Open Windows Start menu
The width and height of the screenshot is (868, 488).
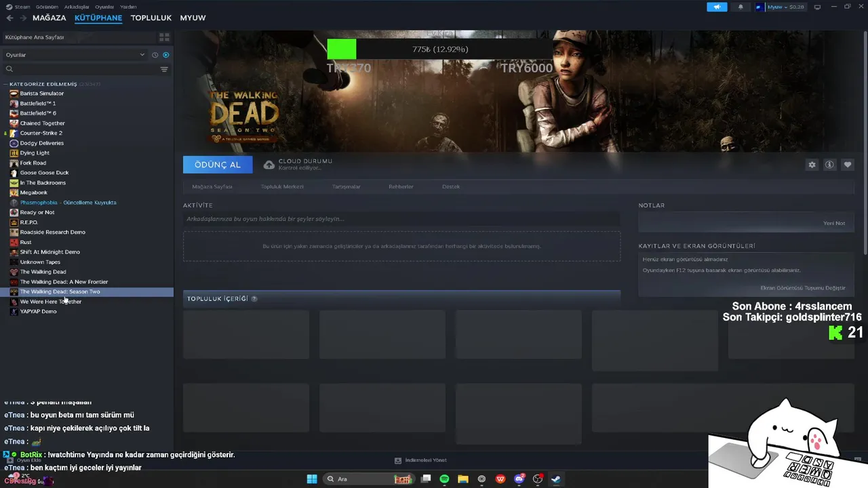[x=312, y=479]
